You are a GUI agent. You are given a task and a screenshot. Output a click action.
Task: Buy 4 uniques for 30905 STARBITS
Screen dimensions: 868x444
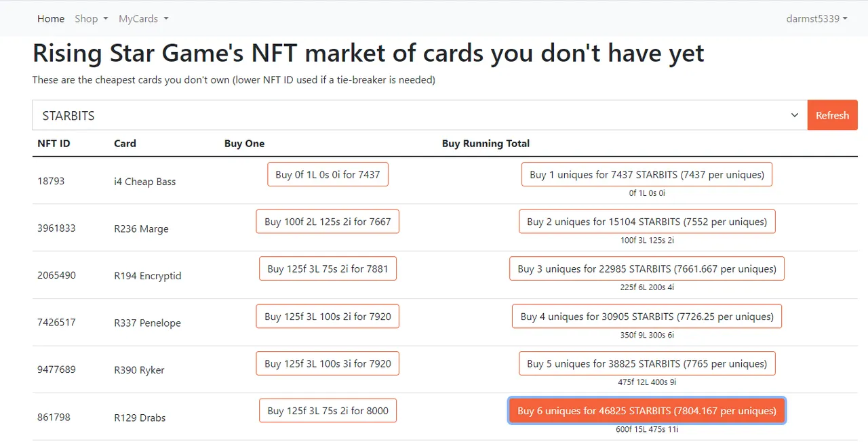pos(647,316)
